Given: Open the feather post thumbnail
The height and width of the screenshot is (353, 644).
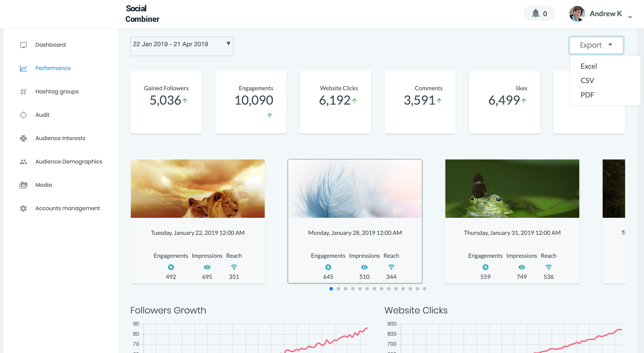Looking at the screenshot, I should (355, 188).
